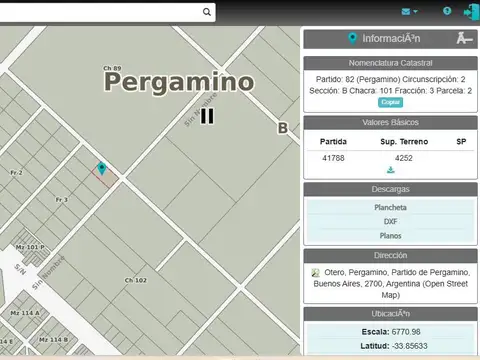Screen dimensions: 480x360
Task: Click the Mz 114 B block label
Action: coord(53,340)
